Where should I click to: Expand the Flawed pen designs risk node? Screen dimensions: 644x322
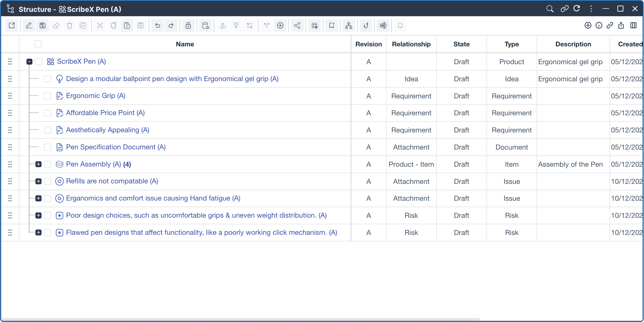[x=38, y=232]
